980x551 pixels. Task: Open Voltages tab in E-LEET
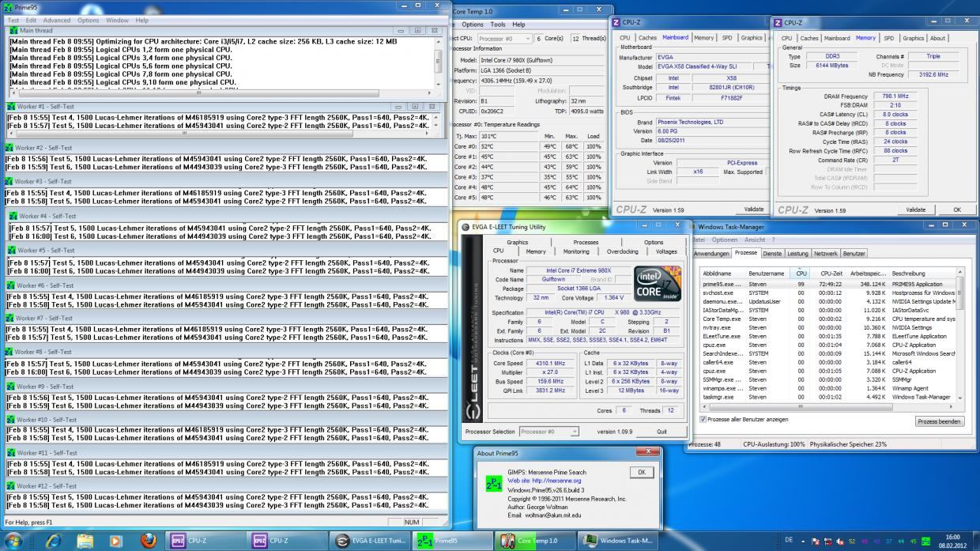[666, 251]
